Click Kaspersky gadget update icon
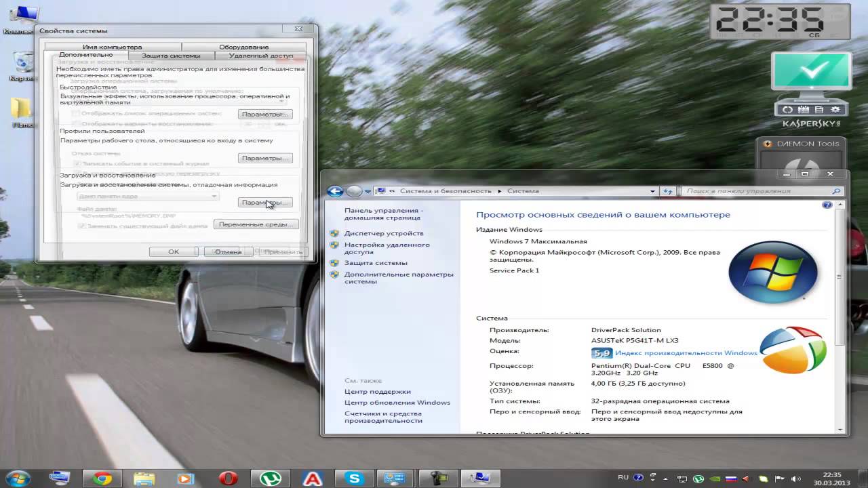Image resolution: width=868 pixels, height=488 pixels. point(787,110)
